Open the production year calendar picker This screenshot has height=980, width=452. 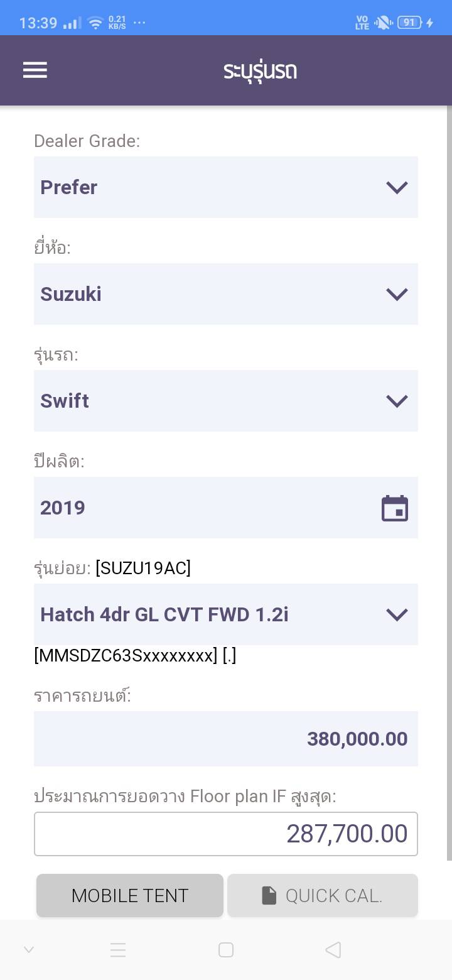[395, 508]
